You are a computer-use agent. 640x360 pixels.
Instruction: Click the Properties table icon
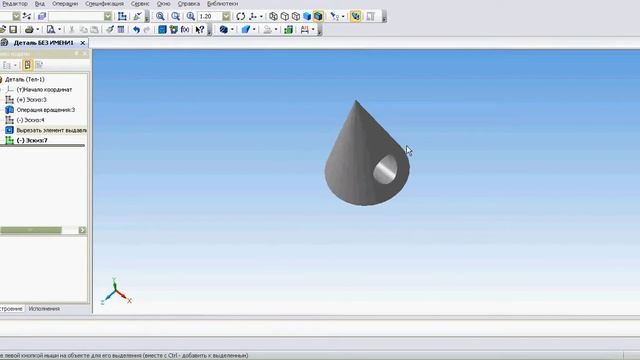coord(121,29)
